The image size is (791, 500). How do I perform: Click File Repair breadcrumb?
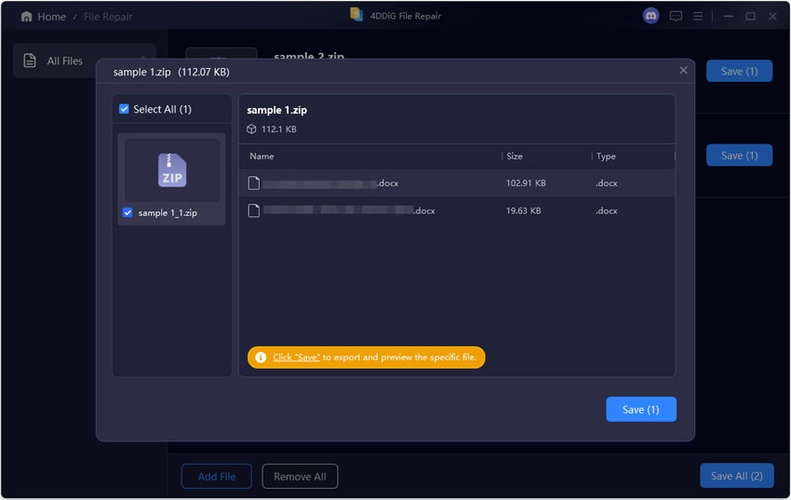(108, 17)
